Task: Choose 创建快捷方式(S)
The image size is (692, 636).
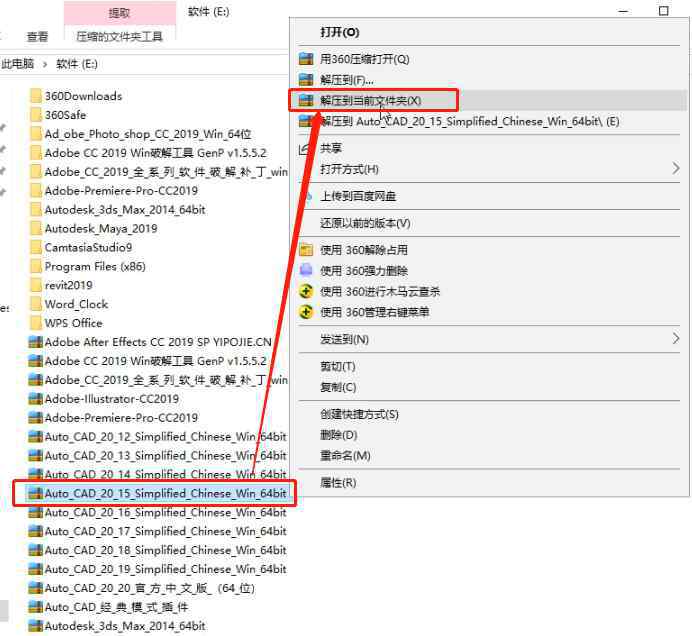Action: click(359, 414)
